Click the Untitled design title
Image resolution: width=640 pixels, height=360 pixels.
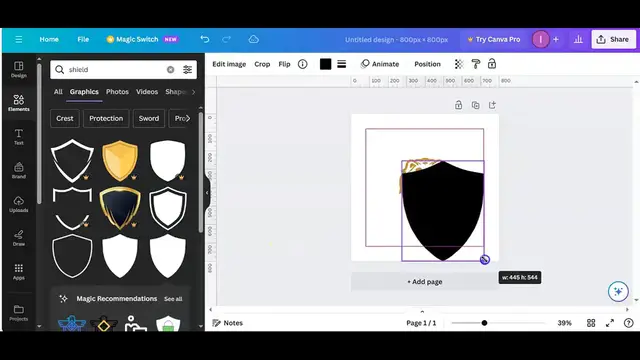pos(396,40)
